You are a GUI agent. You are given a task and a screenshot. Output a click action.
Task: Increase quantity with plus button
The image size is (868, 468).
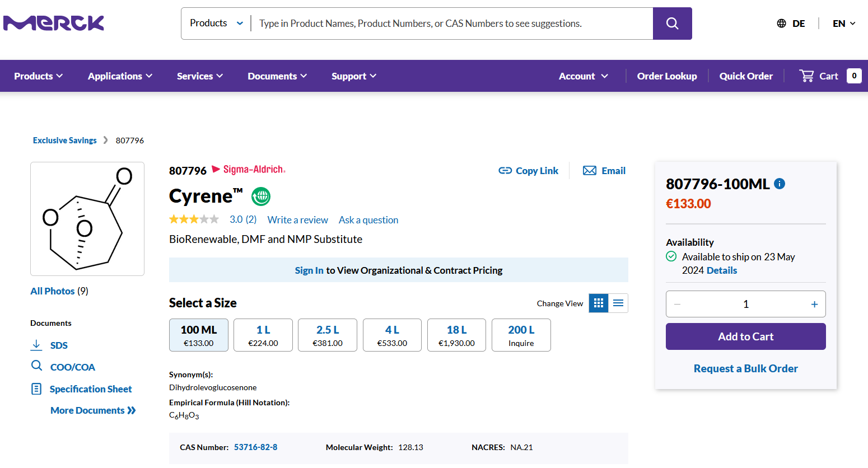(814, 304)
